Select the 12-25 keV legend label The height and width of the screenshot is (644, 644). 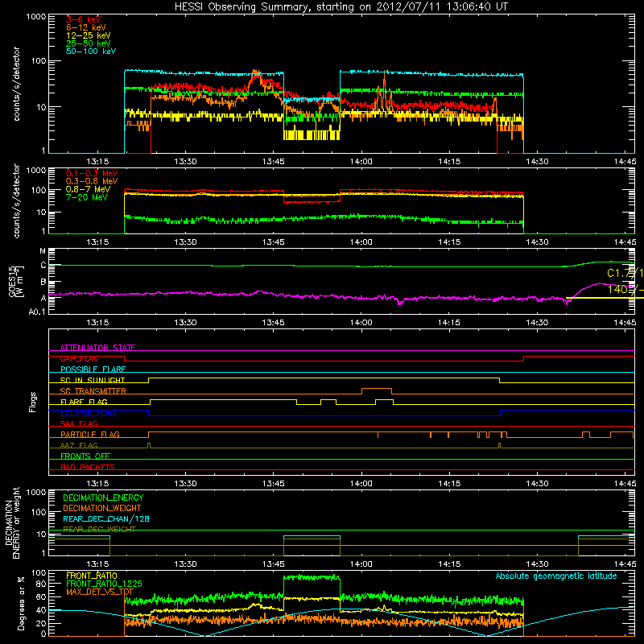pos(89,35)
